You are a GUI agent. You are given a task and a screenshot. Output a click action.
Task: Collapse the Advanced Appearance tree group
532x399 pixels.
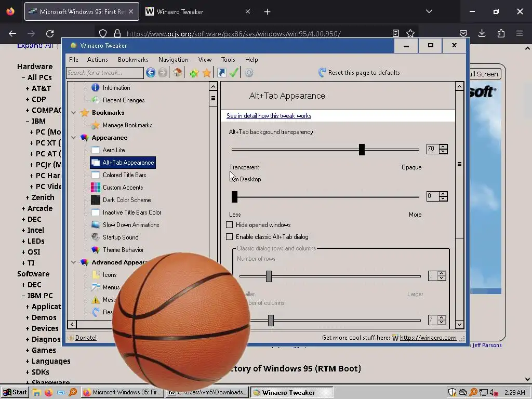tap(74, 262)
